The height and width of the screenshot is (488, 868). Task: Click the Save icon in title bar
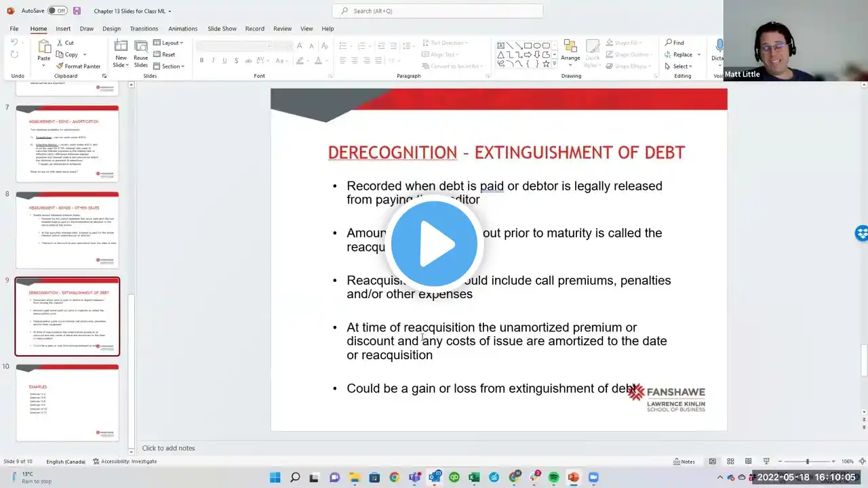click(77, 11)
